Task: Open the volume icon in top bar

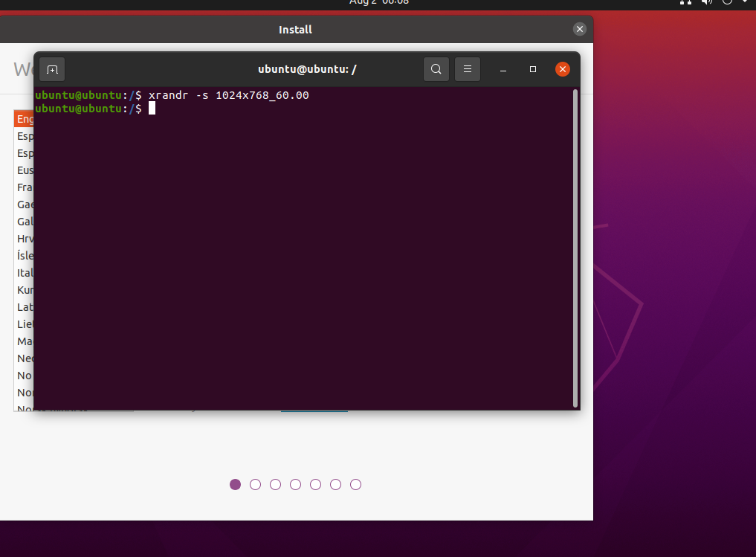Action: [x=706, y=2]
